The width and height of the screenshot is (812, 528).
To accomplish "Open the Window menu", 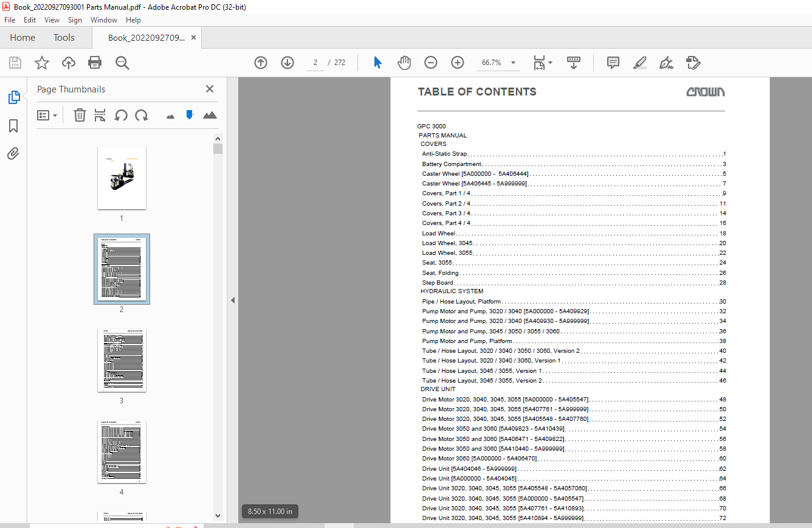I will pyautogui.click(x=104, y=20).
